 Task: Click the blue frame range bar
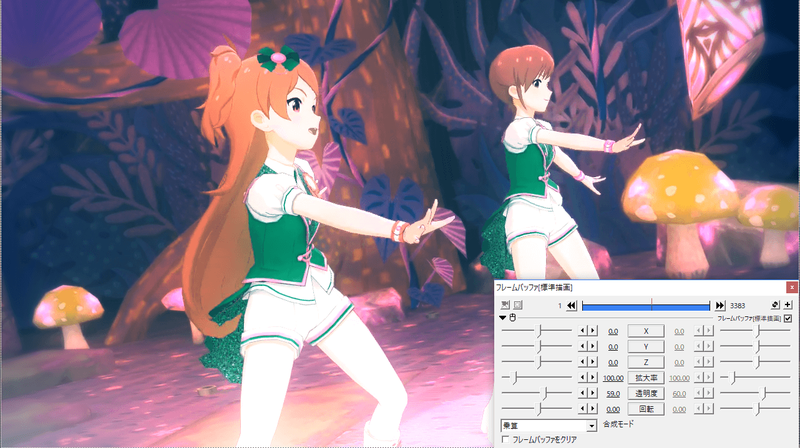(645, 306)
